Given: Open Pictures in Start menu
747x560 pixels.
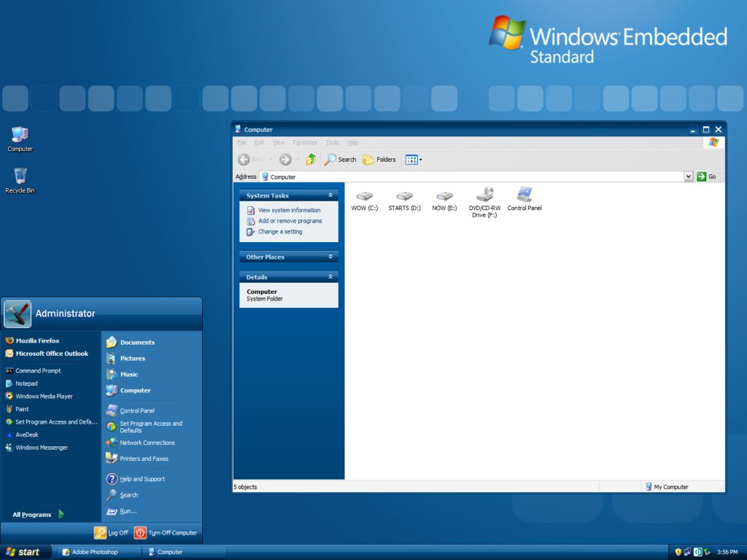Looking at the screenshot, I should click(x=125, y=358).
